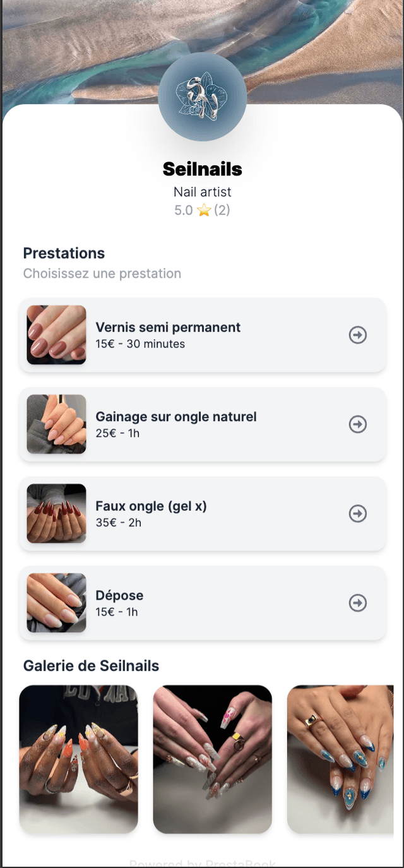The image size is (404, 868).
Task: Click the Powered by PrestaBook link
Action: coord(202,863)
